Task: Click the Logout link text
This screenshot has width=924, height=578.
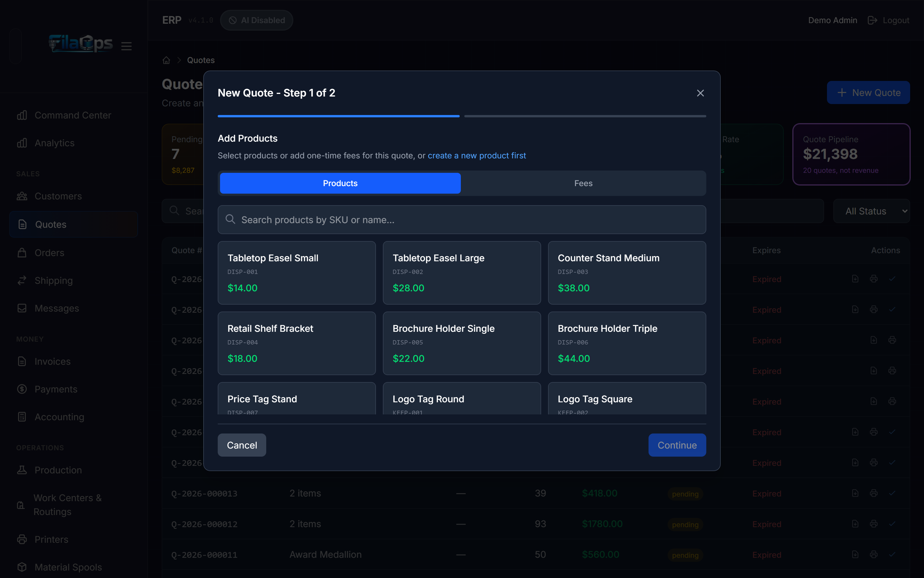Action: pos(896,20)
